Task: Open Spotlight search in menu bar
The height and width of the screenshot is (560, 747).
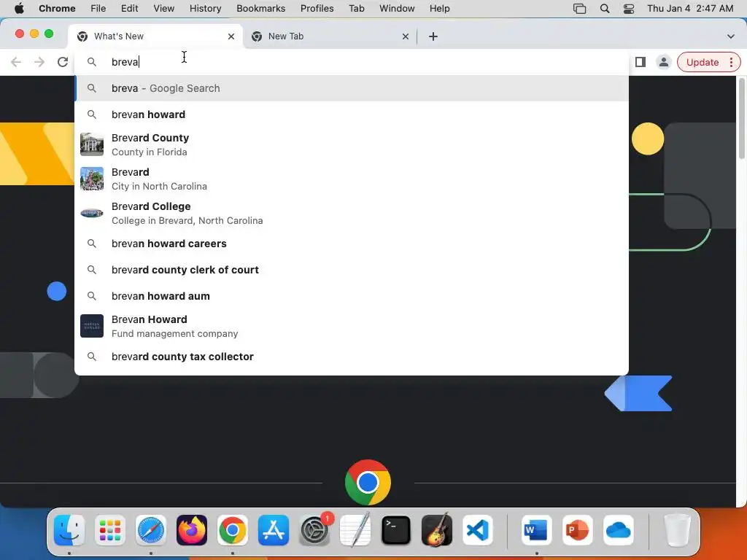Action: (605, 9)
